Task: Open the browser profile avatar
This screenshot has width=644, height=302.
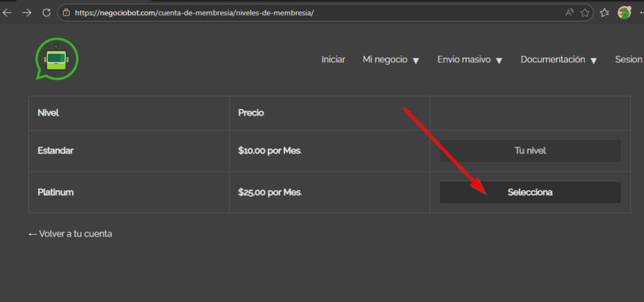Action: pos(624,13)
